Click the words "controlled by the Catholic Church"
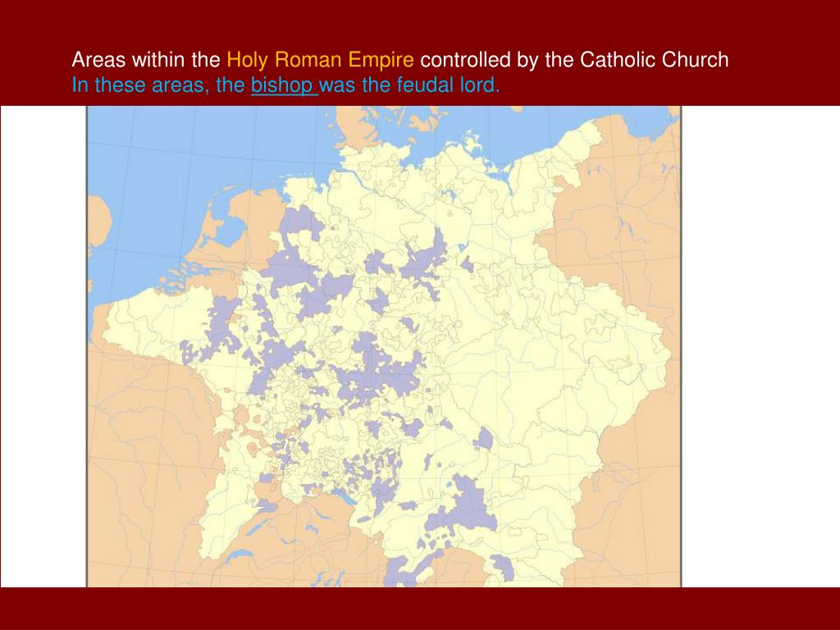 tap(574, 59)
